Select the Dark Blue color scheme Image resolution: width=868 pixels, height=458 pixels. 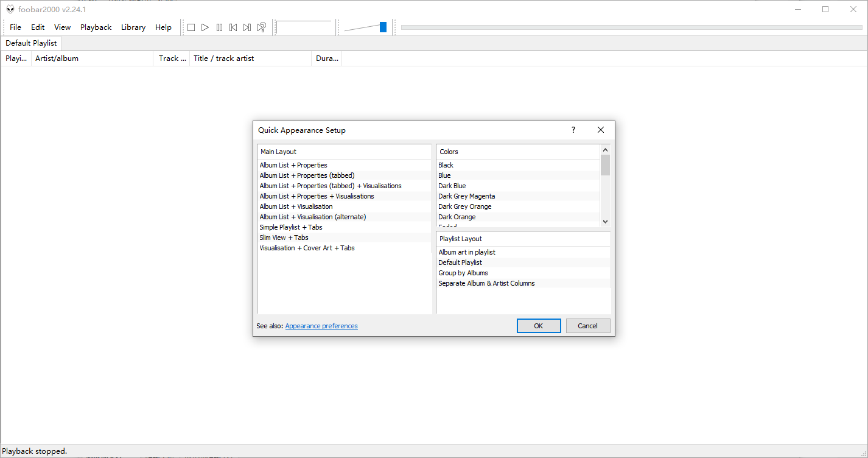452,186
